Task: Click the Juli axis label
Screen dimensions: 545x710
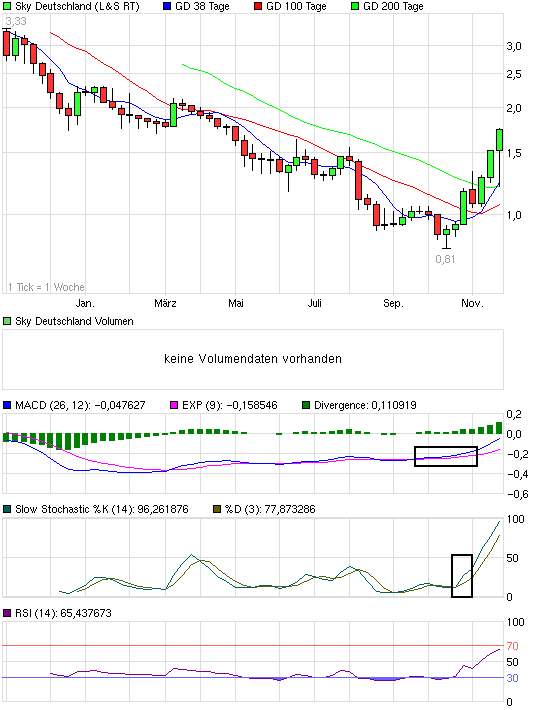Action: pos(315,303)
